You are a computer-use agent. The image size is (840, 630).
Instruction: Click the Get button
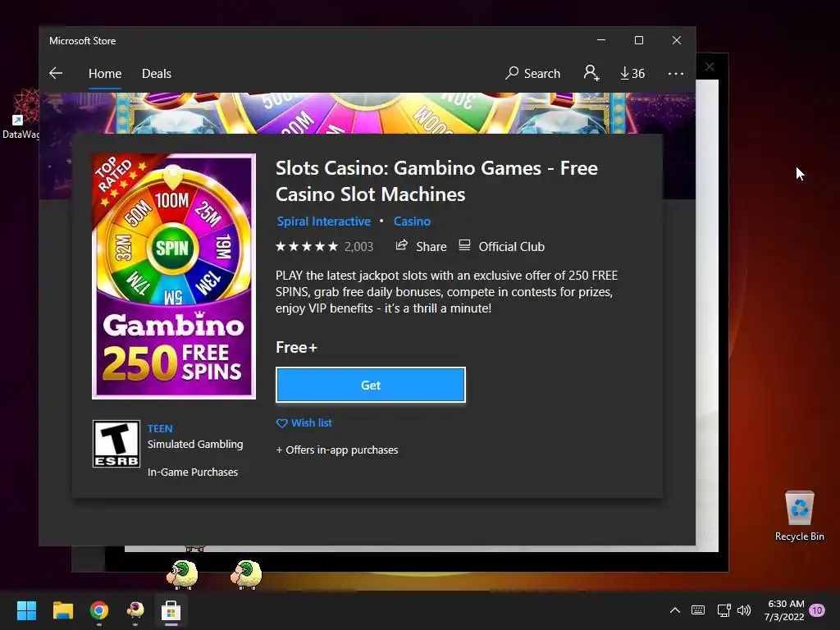coord(371,385)
